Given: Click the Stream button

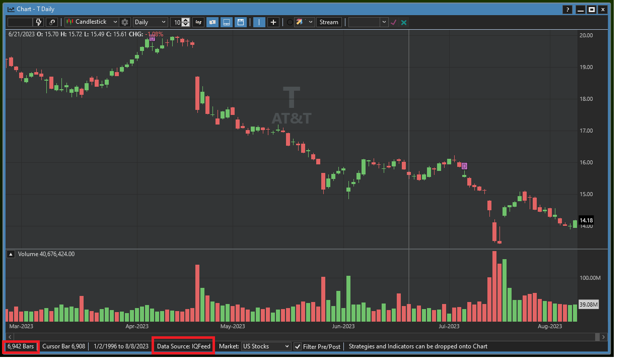Looking at the screenshot, I should [x=329, y=22].
